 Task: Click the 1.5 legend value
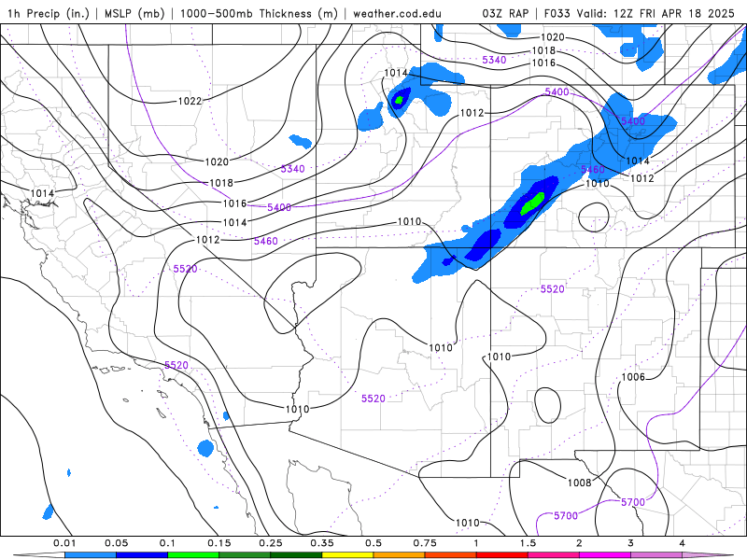click(x=528, y=543)
